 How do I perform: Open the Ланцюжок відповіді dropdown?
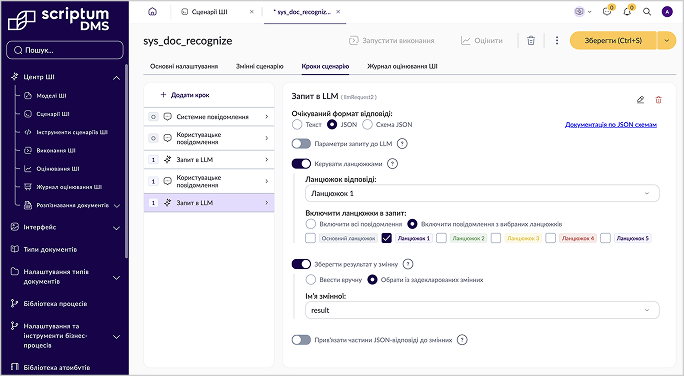pyautogui.click(x=482, y=193)
